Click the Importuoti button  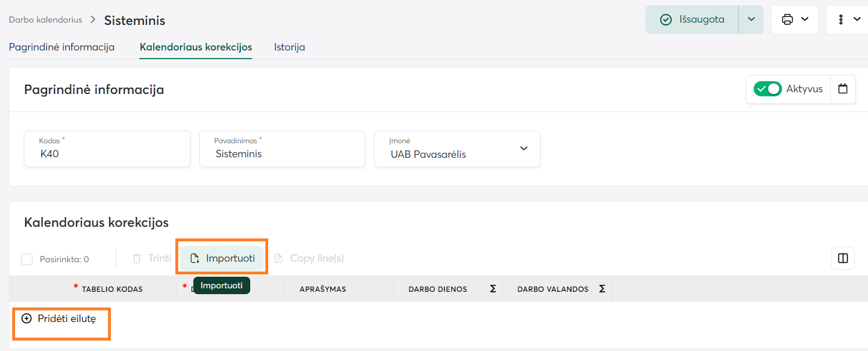[x=222, y=259]
